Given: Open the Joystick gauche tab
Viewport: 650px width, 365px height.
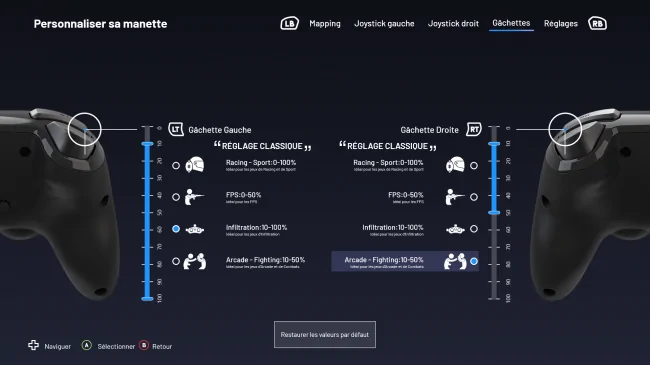Looking at the screenshot, I should click(x=384, y=24).
